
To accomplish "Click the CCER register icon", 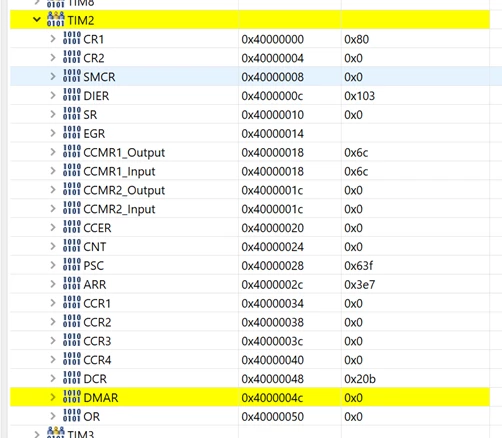I will pyautogui.click(x=72, y=227).
